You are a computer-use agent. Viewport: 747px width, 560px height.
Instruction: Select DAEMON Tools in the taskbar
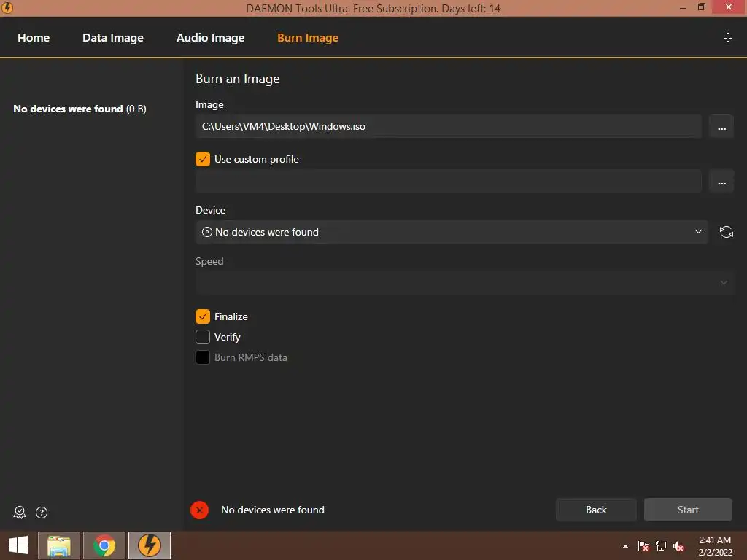[x=150, y=545]
